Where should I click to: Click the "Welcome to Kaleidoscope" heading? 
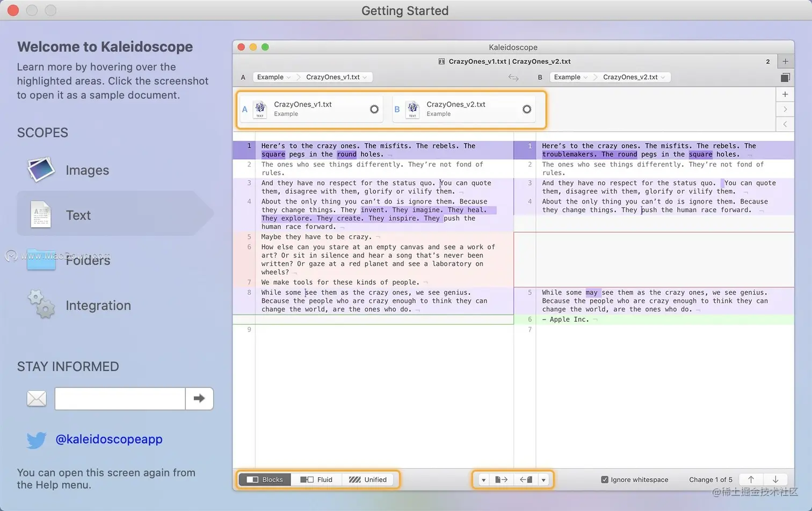105,47
